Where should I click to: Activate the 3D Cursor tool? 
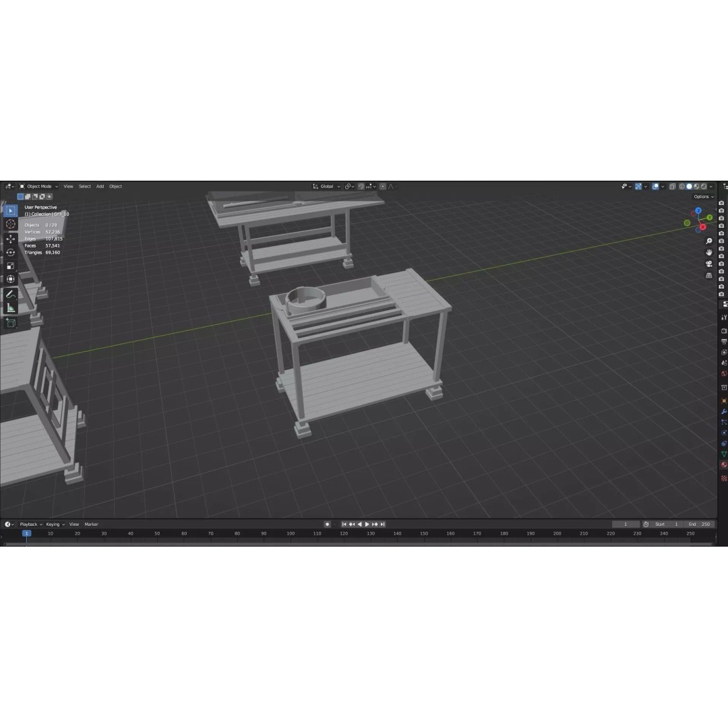pos(11,224)
